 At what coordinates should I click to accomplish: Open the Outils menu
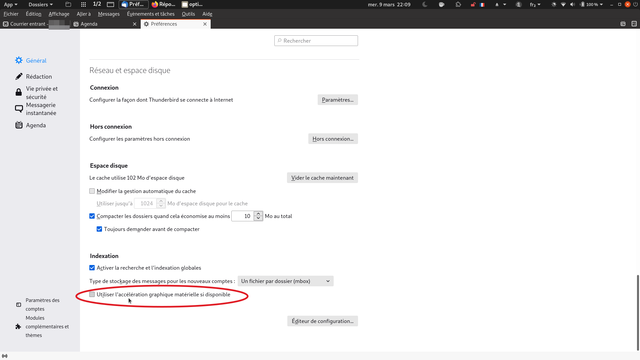[x=188, y=14]
